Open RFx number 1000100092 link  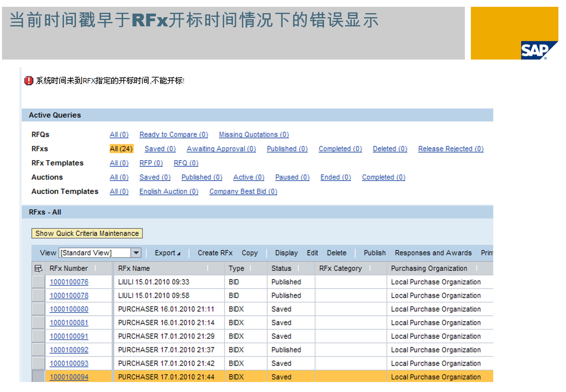(69, 350)
